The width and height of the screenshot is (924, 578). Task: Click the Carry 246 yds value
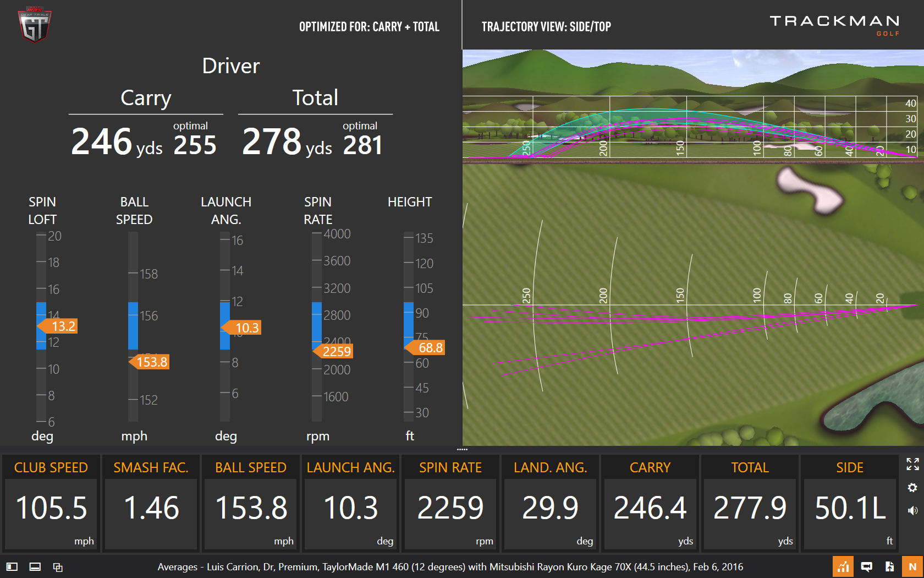[x=117, y=141]
